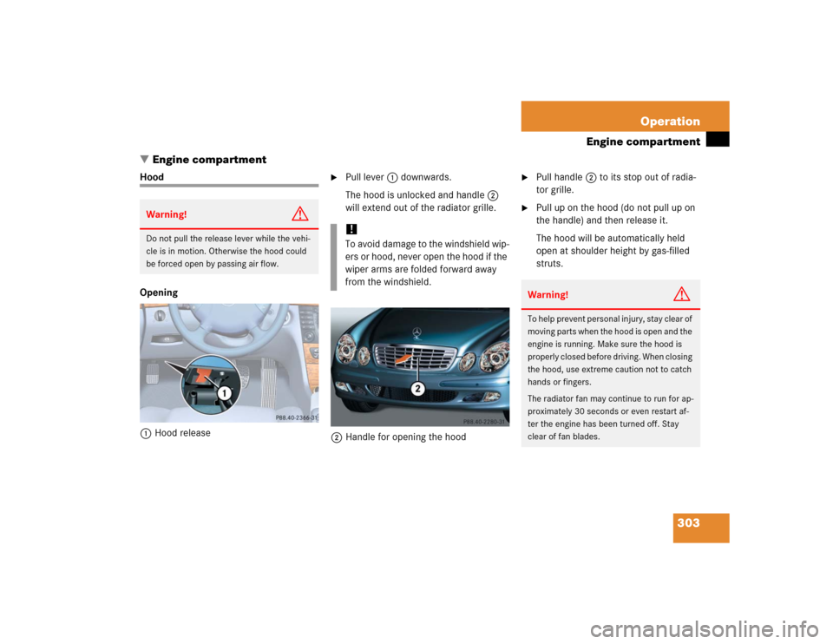The height and width of the screenshot is (644, 833).
Task: Click the black tab marker beside the header
Action: pos(718,139)
